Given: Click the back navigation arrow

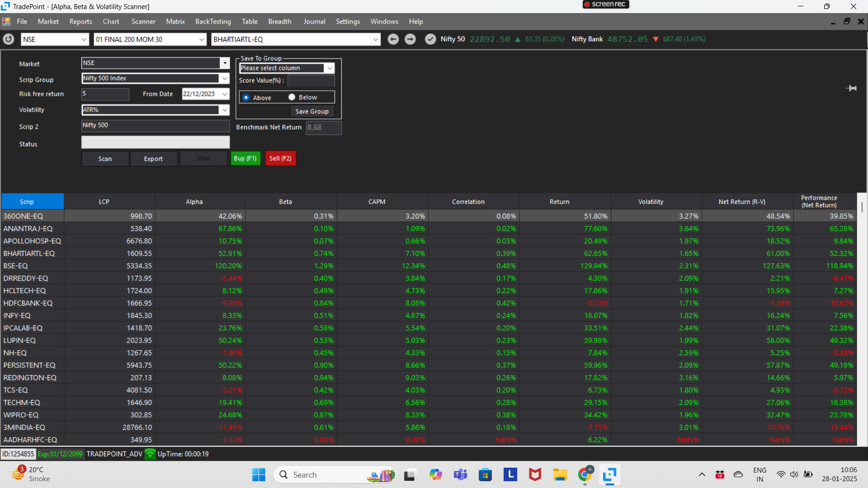Looking at the screenshot, I should pos(393,39).
